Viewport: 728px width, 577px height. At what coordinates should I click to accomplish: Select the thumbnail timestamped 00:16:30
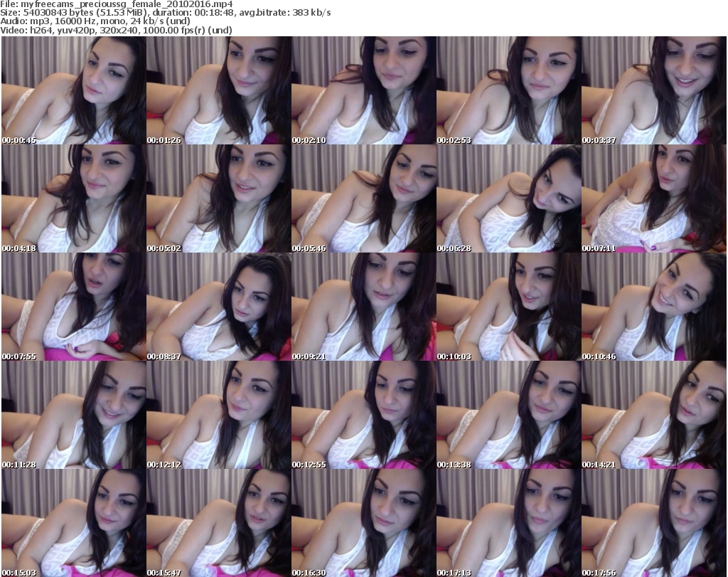[x=364, y=523]
